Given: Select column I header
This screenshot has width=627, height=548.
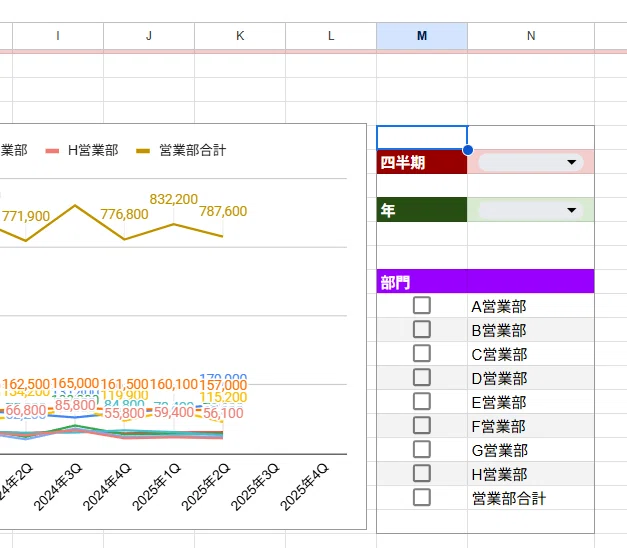Looking at the screenshot, I should (x=58, y=36).
